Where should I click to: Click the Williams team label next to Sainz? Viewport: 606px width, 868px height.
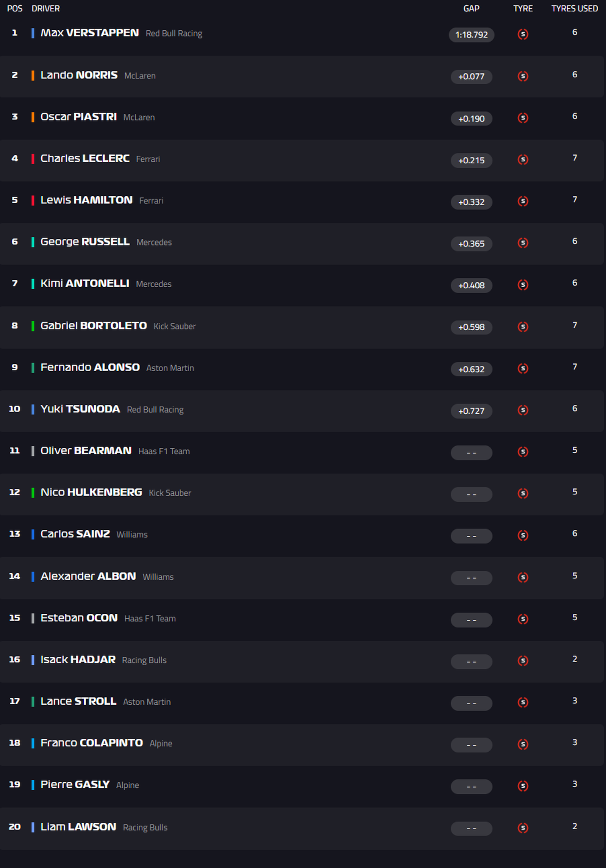(132, 535)
